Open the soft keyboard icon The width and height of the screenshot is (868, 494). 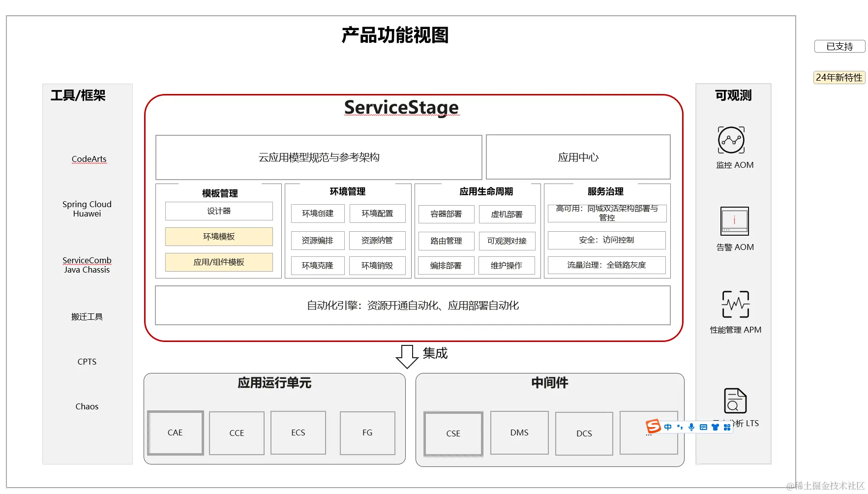pos(703,427)
